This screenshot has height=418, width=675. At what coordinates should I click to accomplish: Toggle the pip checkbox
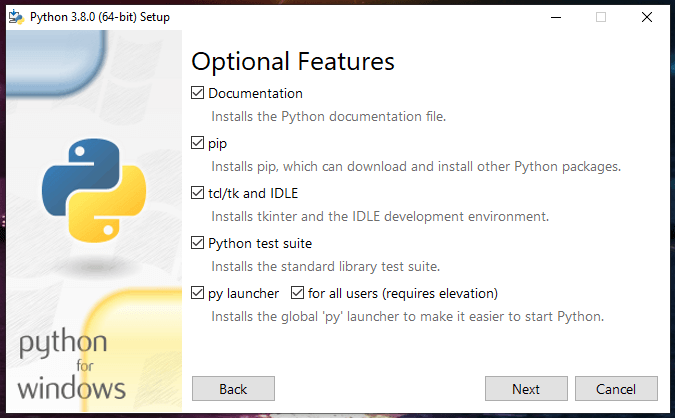click(197, 142)
